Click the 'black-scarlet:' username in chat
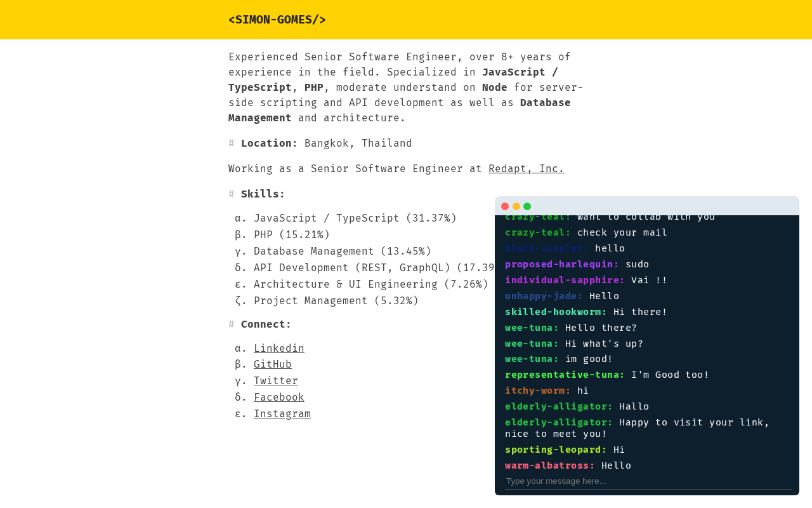This screenshot has width=812, height=508. pyautogui.click(x=547, y=248)
